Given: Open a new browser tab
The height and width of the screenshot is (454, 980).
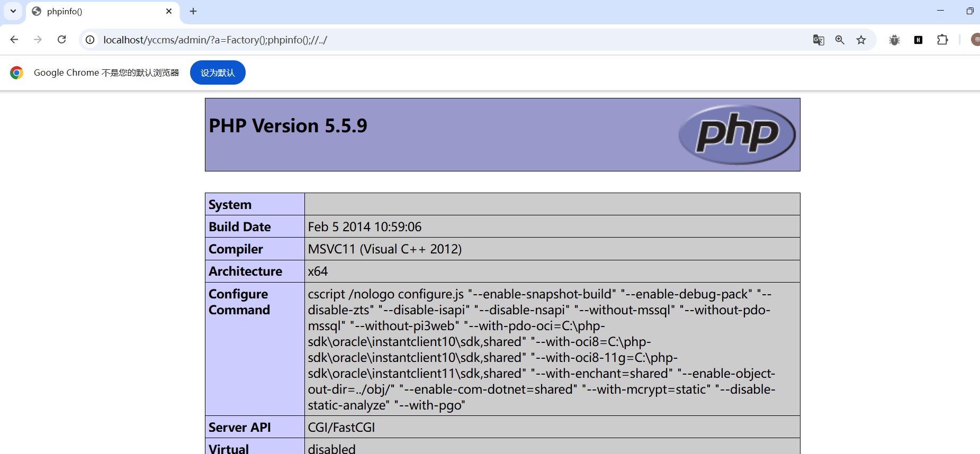Looking at the screenshot, I should [x=193, y=11].
